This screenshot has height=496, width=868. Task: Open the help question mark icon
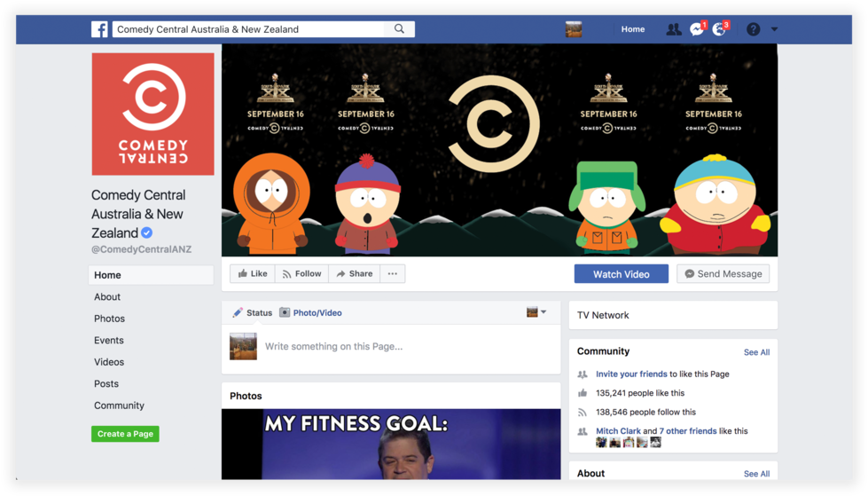tap(753, 29)
